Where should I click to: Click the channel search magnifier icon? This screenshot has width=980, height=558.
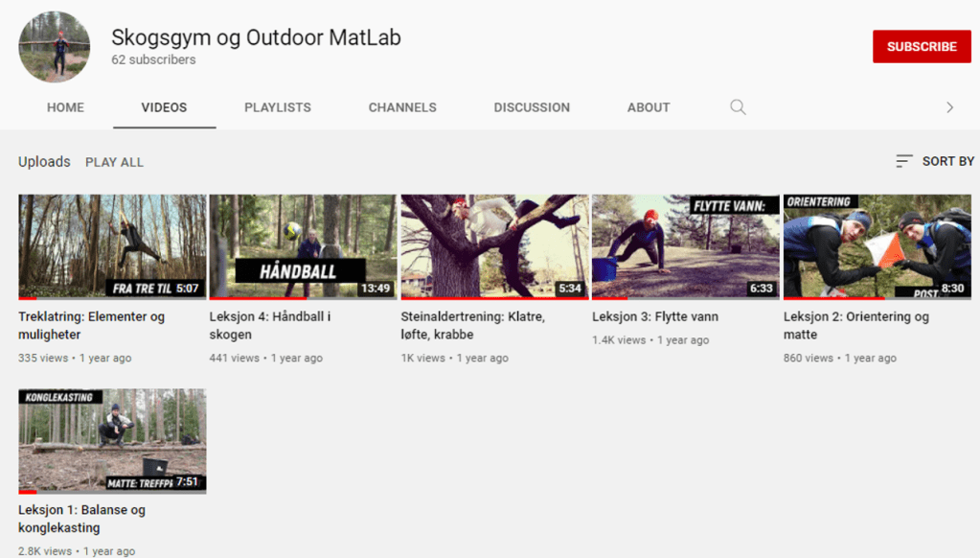[x=738, y=107]
